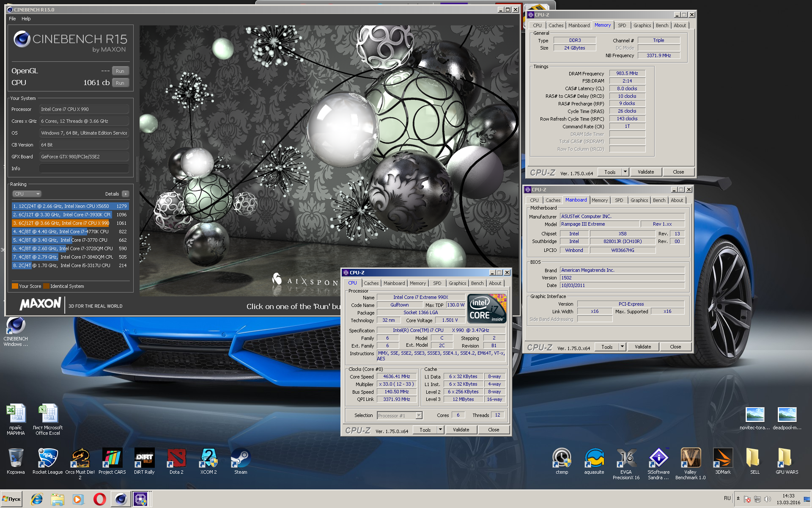Launch SiSoftware Sandra shortcut
Screen dimensions: 812x508
tap(658, 464)
